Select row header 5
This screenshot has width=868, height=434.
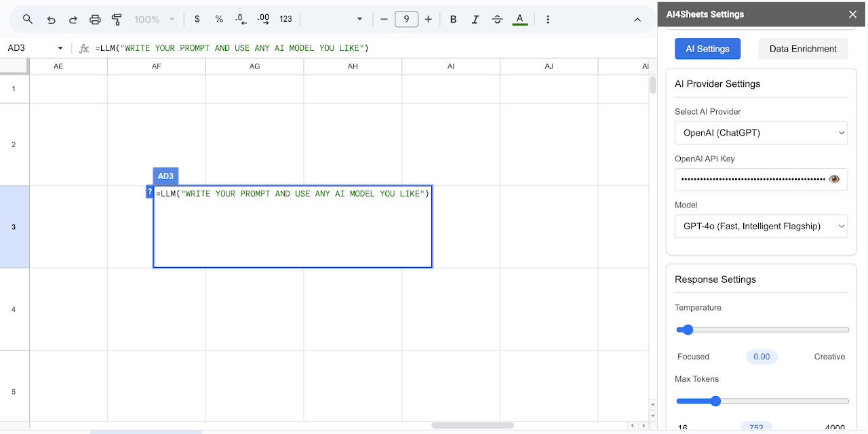[x=14, y=391]
